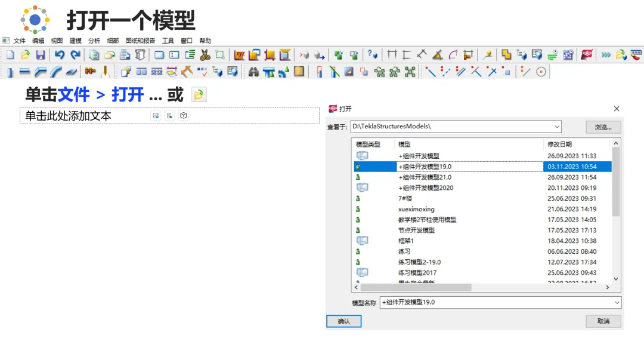Confirm with the 确认 button
Viewport: 644px width, 338px height.
coord(344,321)
